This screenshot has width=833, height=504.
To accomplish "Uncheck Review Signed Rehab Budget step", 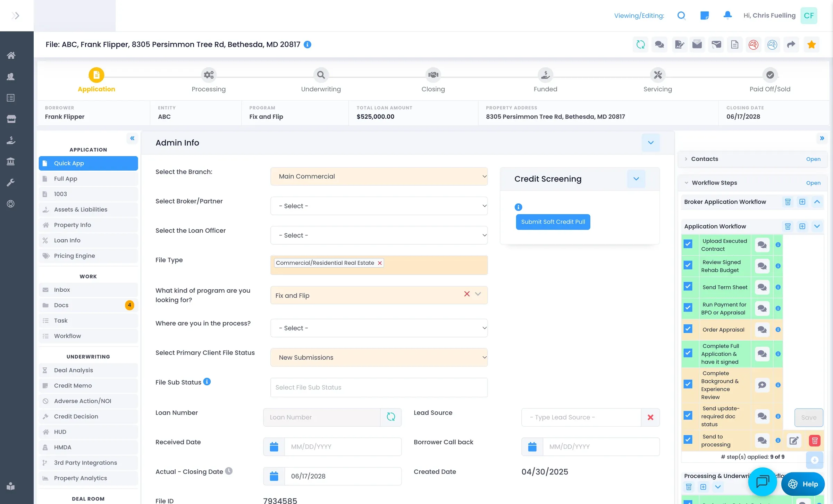I will 688,265.
